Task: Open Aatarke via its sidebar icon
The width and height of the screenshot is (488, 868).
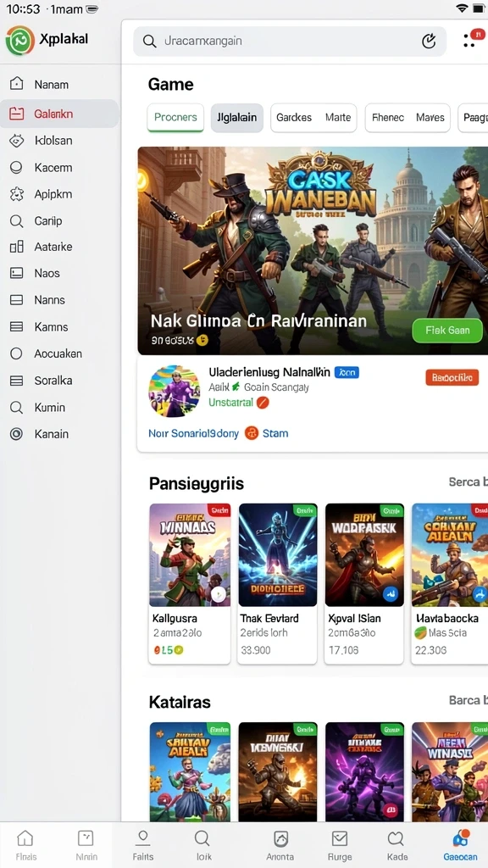Action: tap(17, 247)
